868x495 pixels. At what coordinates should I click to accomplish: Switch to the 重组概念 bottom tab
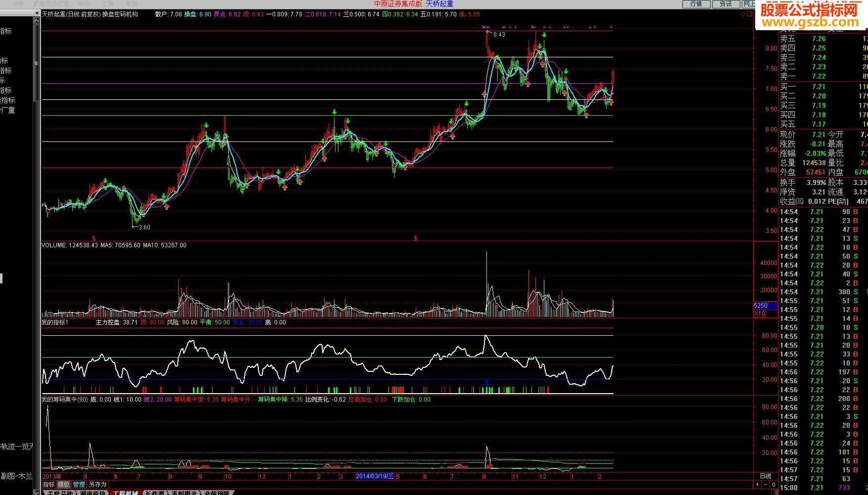184,493
